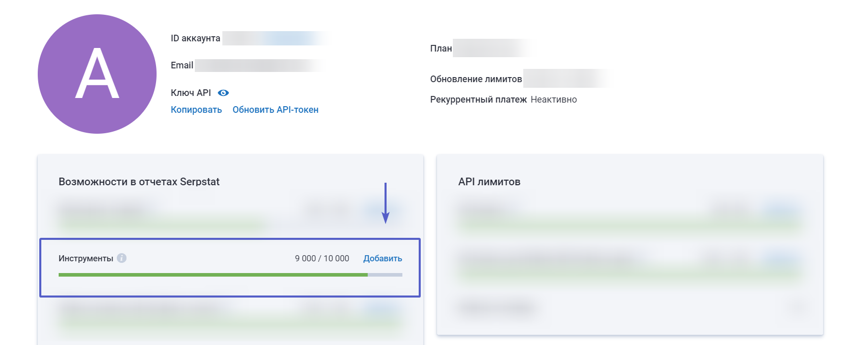Click the 9 000 / 10 000 counter

pos(322,259)
